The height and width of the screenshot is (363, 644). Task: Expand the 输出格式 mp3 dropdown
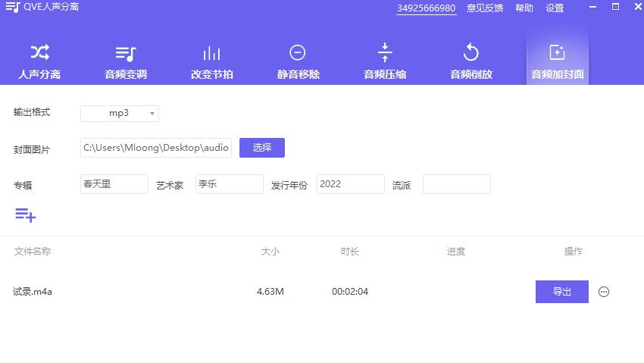(120, 114)
